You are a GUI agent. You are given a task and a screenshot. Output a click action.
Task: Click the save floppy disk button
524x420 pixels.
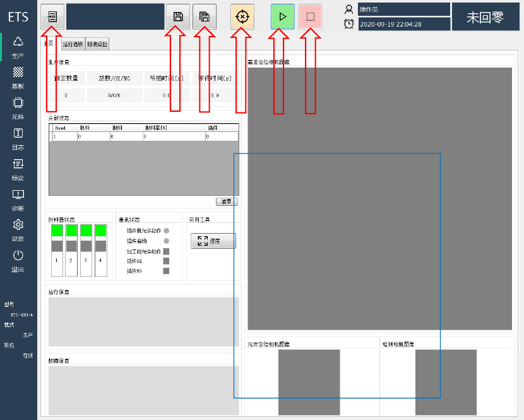click(178, 16)
